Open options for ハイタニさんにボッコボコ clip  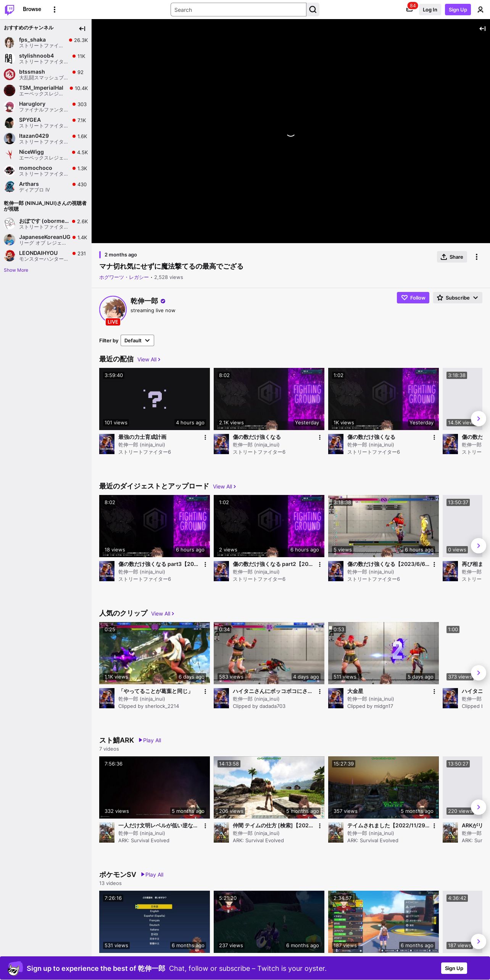[x=319, y=691]
